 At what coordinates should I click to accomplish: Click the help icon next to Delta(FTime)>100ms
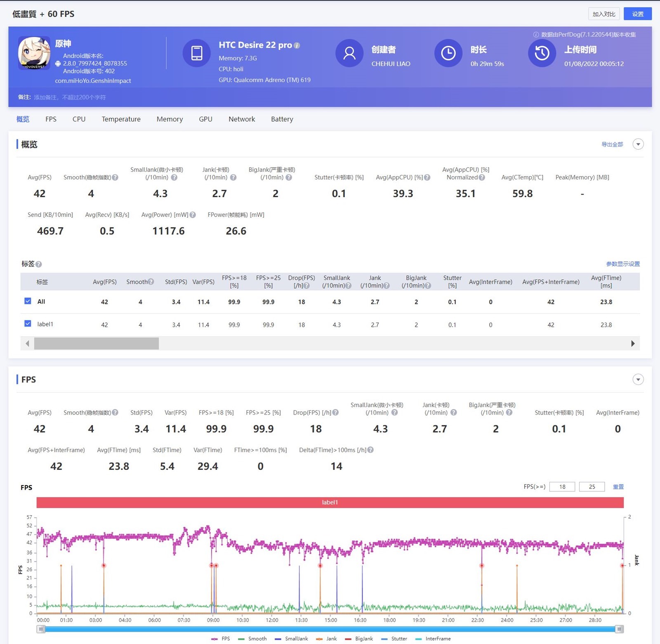point(370,450)
